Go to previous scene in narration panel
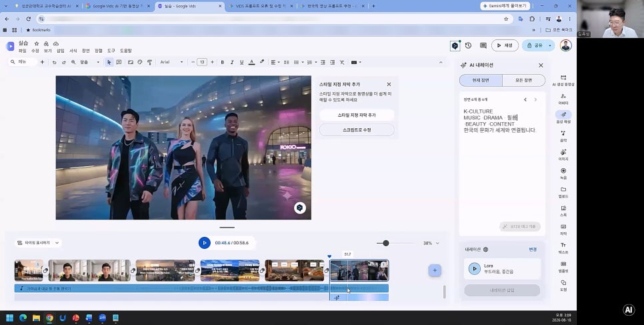This screenshot has height=325, width=644. (x=525, y=99)
